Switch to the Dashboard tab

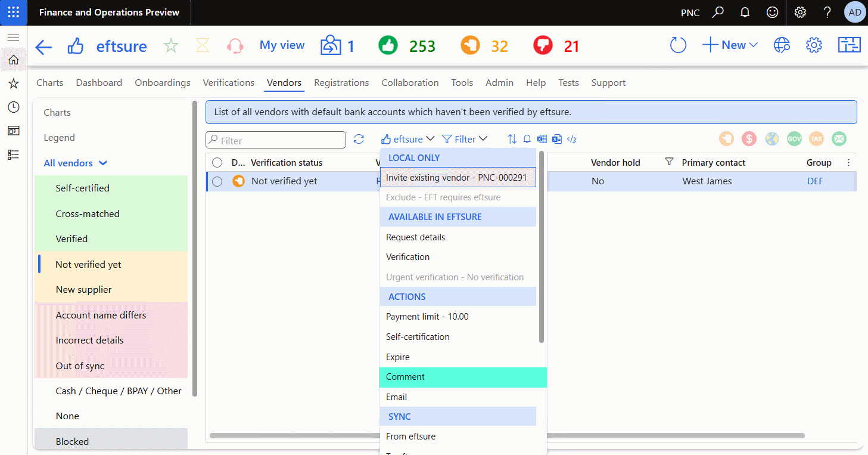(99, 83)
